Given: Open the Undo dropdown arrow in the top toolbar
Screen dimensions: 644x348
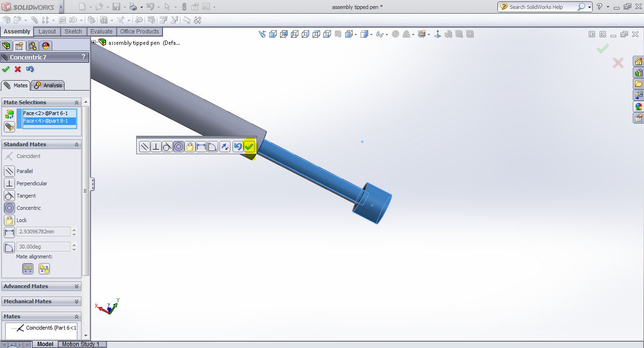Looking at the screenshot, I should [x=158, y=7].
